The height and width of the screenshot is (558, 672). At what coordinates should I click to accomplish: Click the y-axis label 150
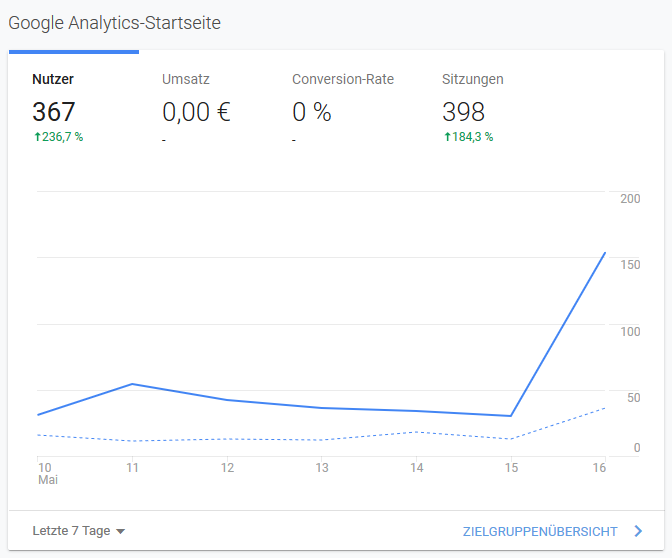click(630, 265)
